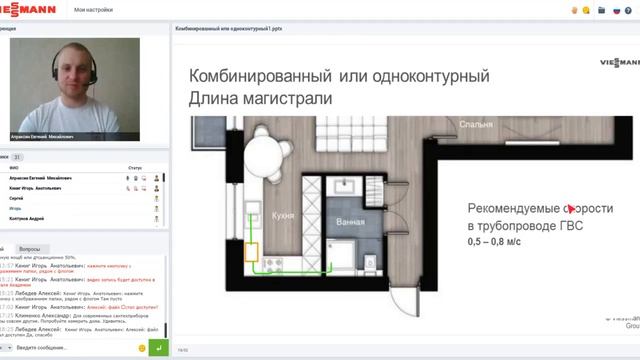Open the emoji picker in chat input

coord(142,348)
